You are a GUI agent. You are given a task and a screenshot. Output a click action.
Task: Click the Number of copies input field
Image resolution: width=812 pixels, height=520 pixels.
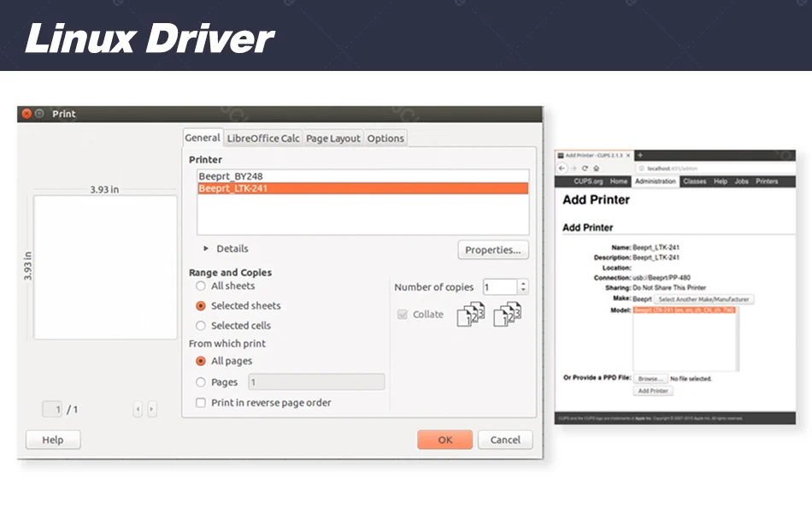(500, 287)
